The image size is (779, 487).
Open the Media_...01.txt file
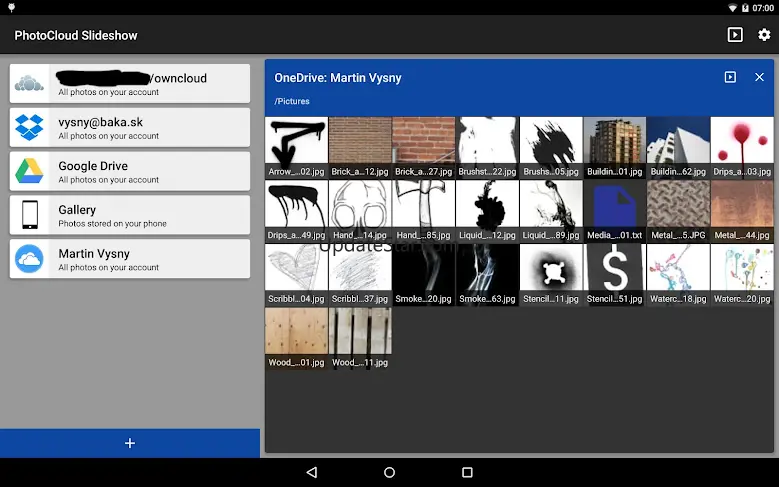[614, 211]
